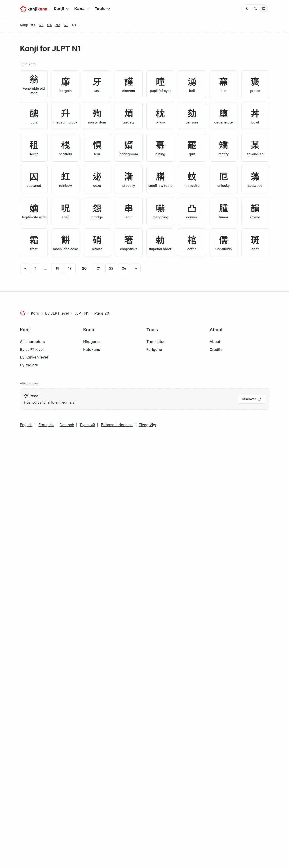Image resolution: width=289 pixels, height=868 pixels.
Task: Expand the Tools dropdown menu
Action: (102, 9)
